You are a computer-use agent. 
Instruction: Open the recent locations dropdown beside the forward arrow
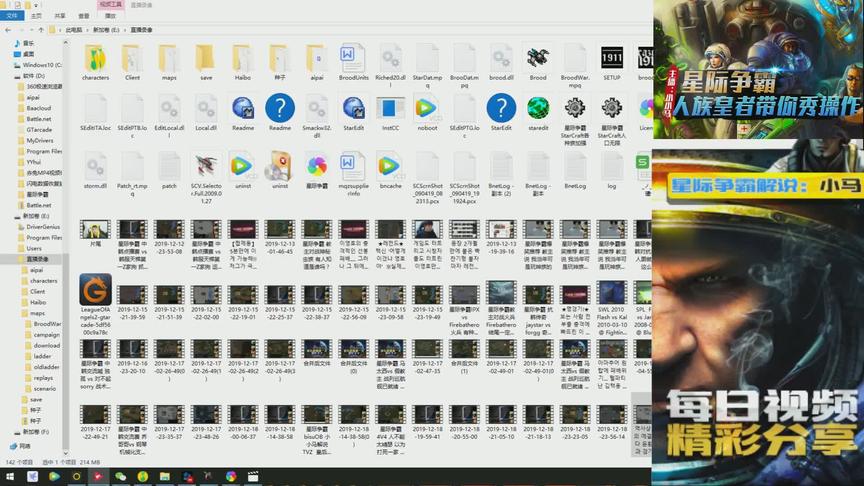(32, 30)
